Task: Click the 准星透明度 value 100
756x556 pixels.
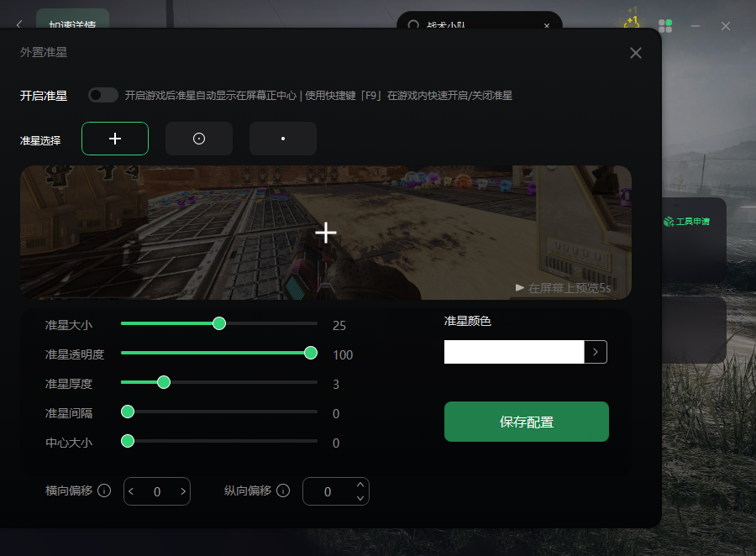Action: 343,355
